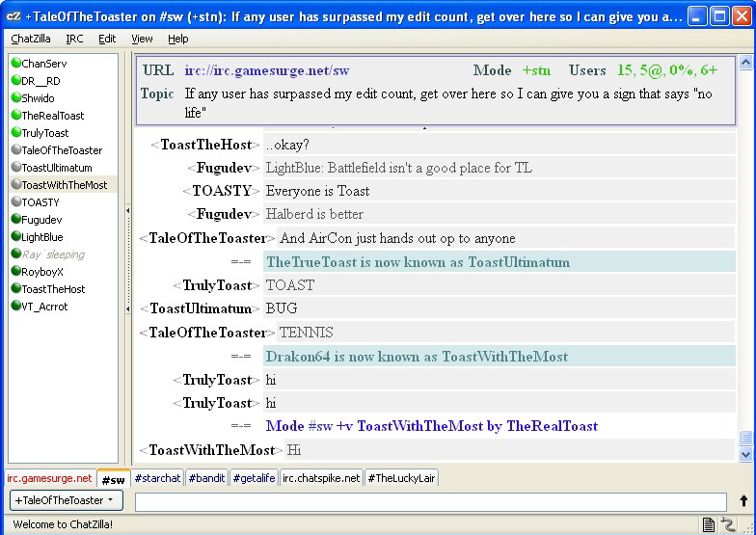Open the +TaleOfTheToaster nickname dropdown
The height and width of the screenshot is (535, 756).
[65, 500]
